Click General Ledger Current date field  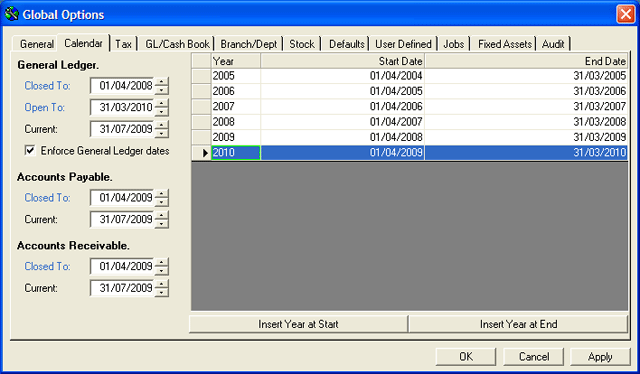[x=122, y=129]
